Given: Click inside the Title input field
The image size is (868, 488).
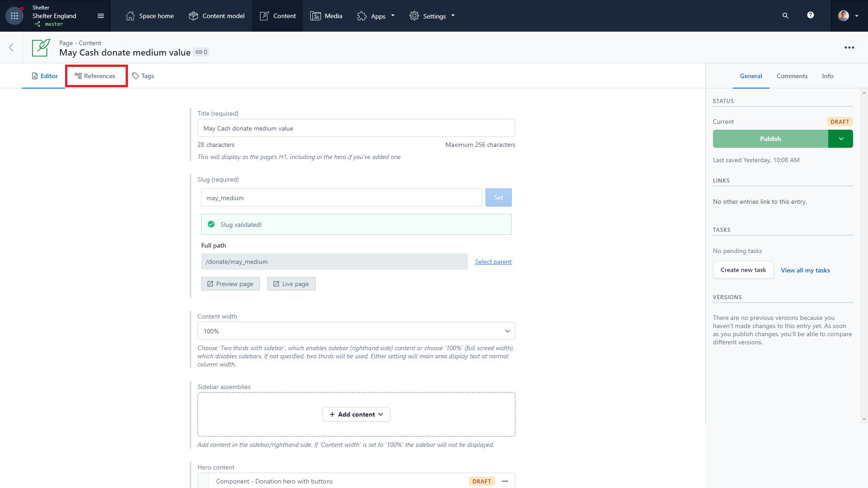Looking at the screenshot, I should 356,128.
